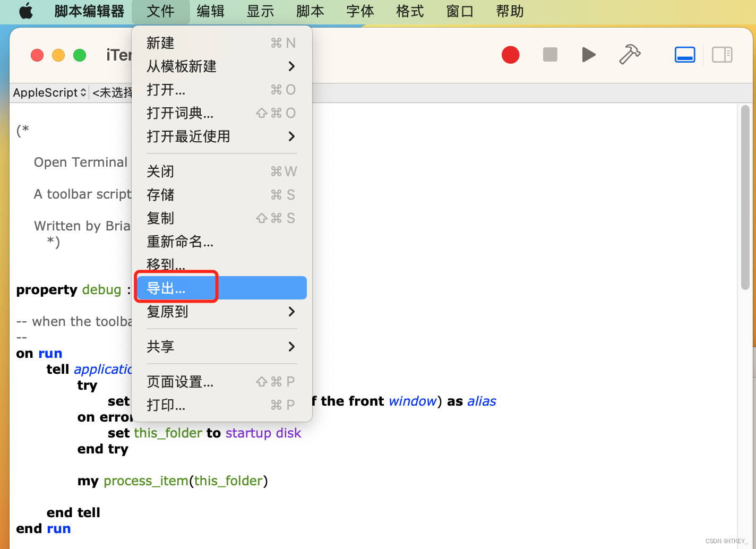Choose 重新命名… from the file menu
The width and height of the screenshot is (756, 549).
tap(221, 242)
